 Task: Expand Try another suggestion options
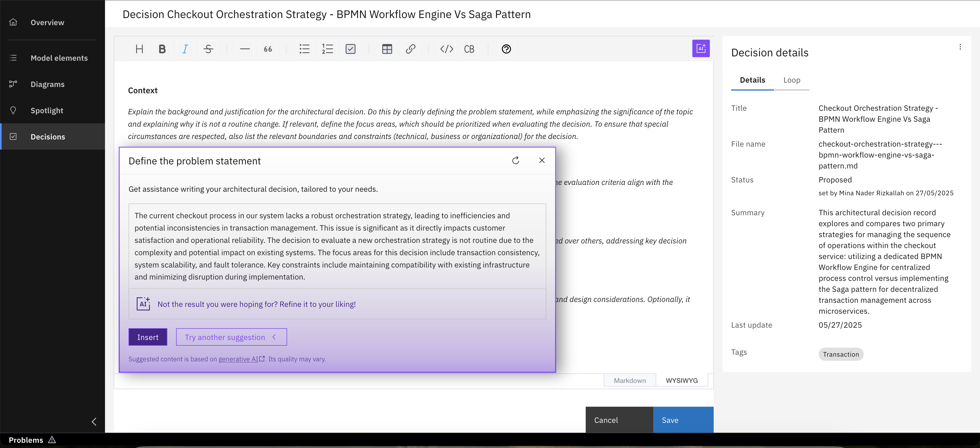click(x=231, y=337)
